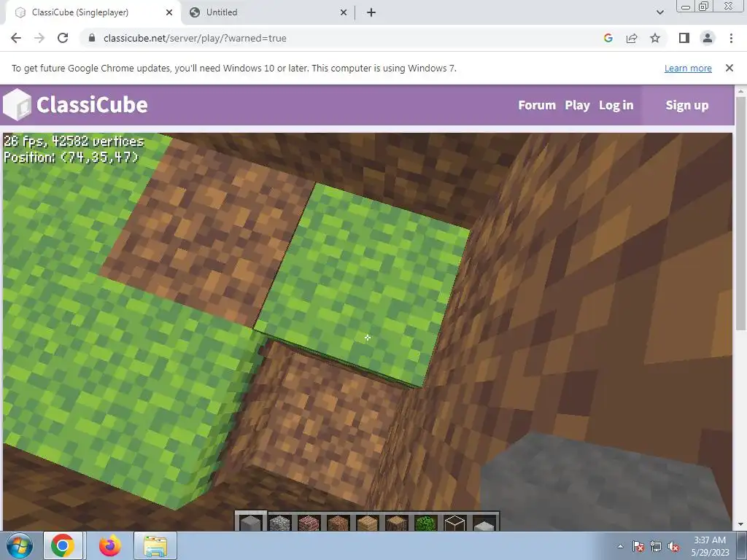Close the Untitled tab
The image size is (747, 560).
click(344, 12)
